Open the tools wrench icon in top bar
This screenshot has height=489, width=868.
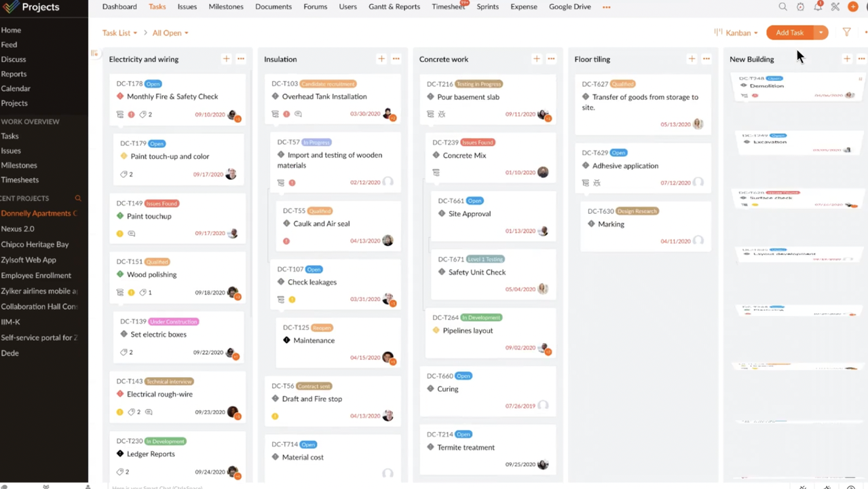835,7
